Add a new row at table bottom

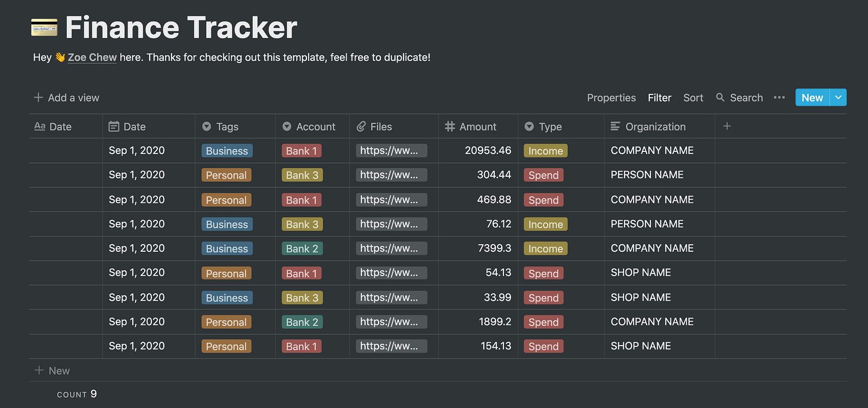53,371
